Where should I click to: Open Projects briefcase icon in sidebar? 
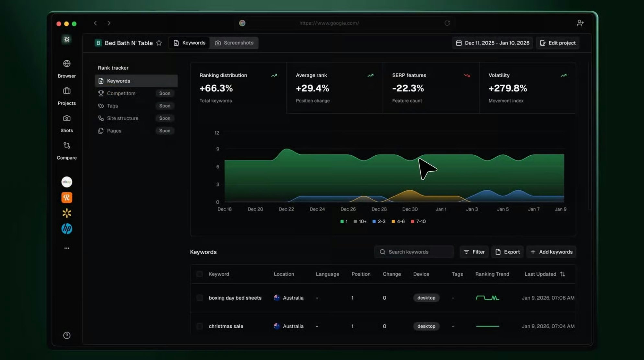(x=67, y=91)
